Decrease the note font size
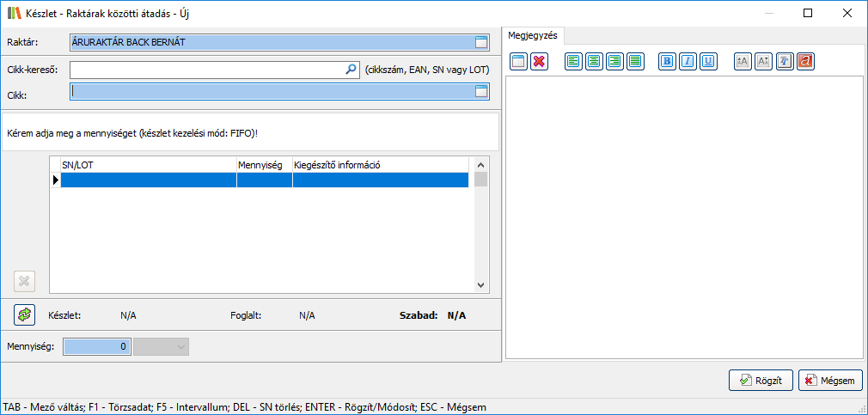Screen dimensions: 868x415 (763, 61)
